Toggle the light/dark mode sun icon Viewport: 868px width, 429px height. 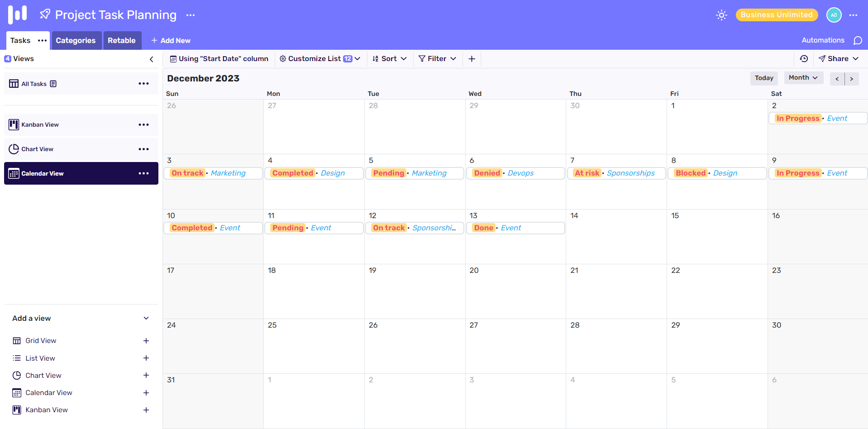pos(721,15)
